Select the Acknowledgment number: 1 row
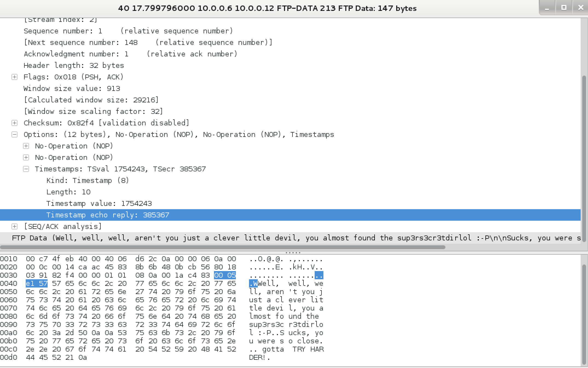Image resolution: width=588 pixels, height=368 pixels. point(290,54)
